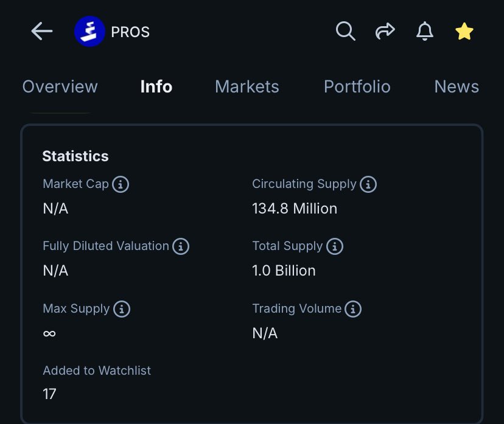Go to the Portfolio tab
The height and width of the screenshot is (424, 504).
point(357,87)
